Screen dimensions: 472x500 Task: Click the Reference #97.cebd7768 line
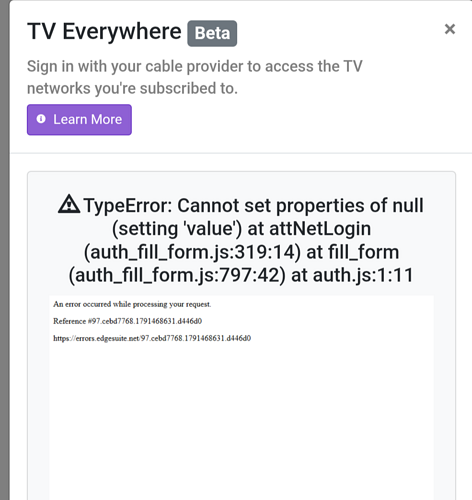(127, 321)
